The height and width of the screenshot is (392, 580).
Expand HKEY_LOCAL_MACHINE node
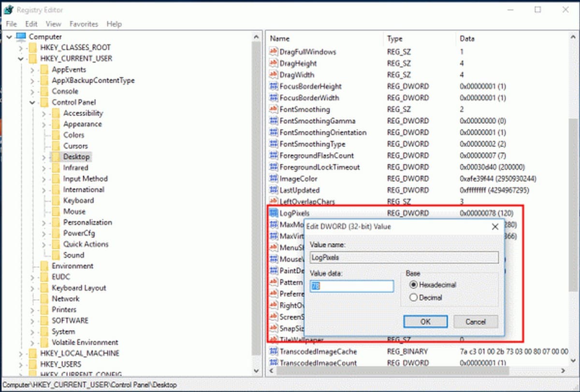[x=20, y=353]
